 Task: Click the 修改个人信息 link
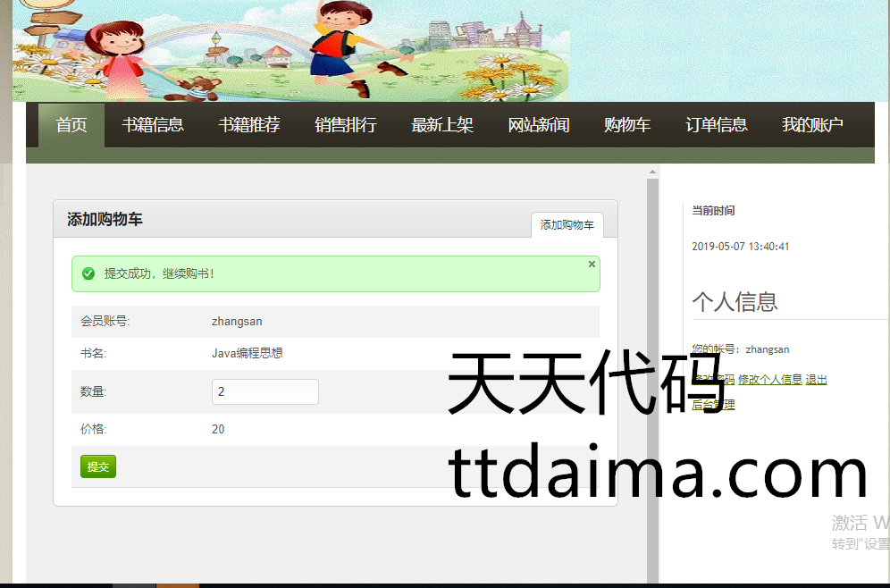coord(770,380)
